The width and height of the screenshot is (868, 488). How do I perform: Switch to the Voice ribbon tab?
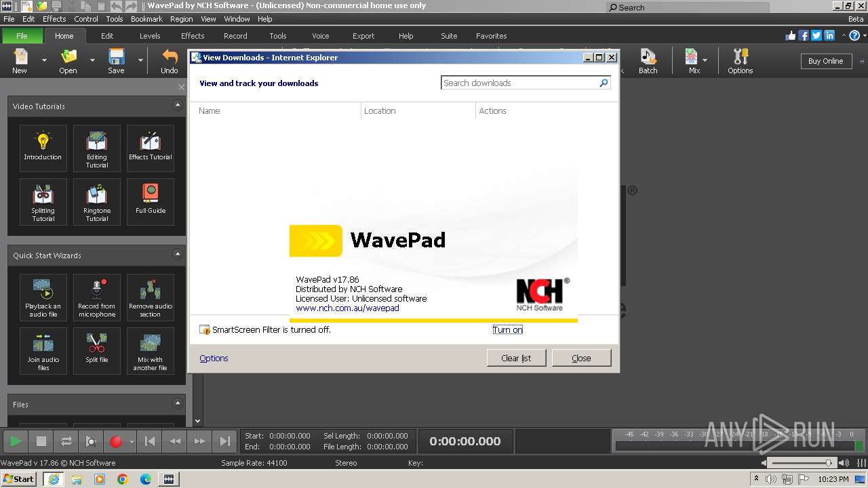pyautogui.click(x=321, y=36)
